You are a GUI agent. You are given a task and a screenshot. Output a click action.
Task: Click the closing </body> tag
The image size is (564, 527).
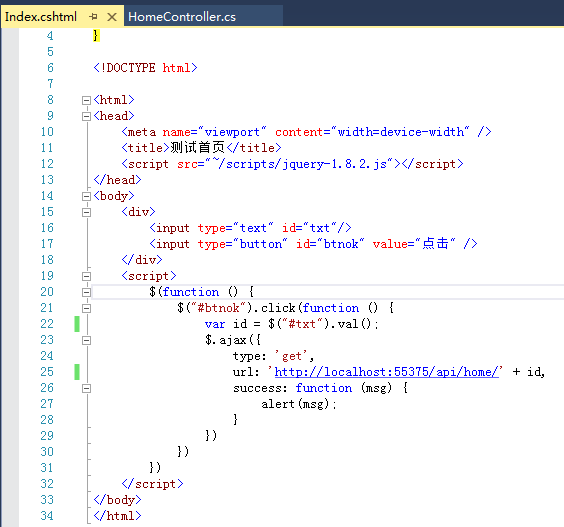117,500
